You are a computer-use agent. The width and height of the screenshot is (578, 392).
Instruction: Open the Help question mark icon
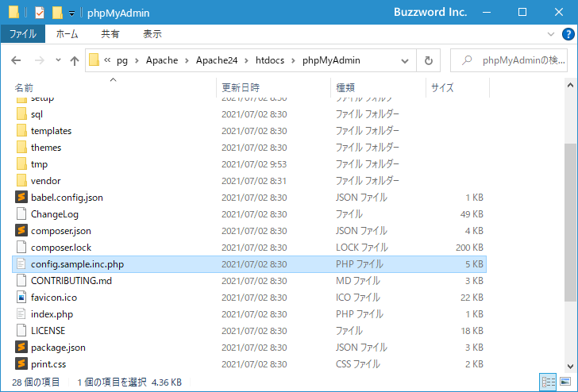pyautogui.click(x=568, y=34)
